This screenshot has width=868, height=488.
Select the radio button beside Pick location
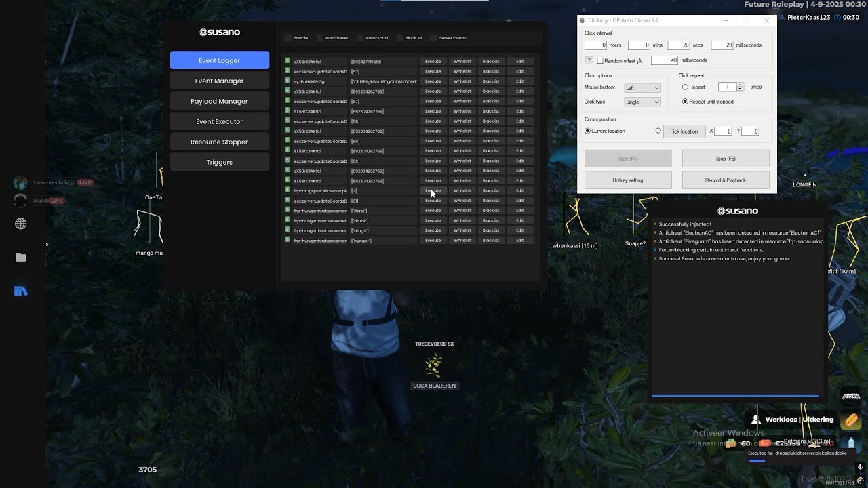tap(658, 131)
